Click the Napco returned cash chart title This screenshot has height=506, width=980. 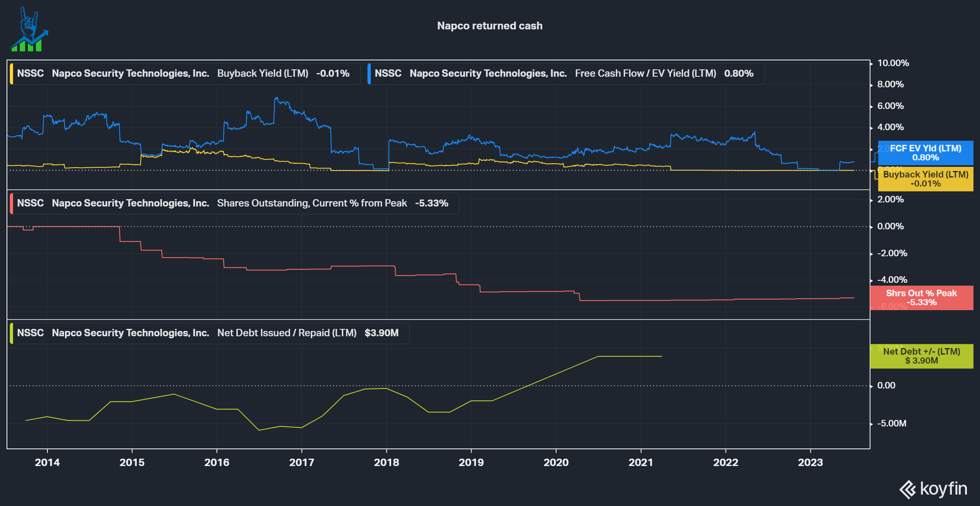click(x=490, y=26)
